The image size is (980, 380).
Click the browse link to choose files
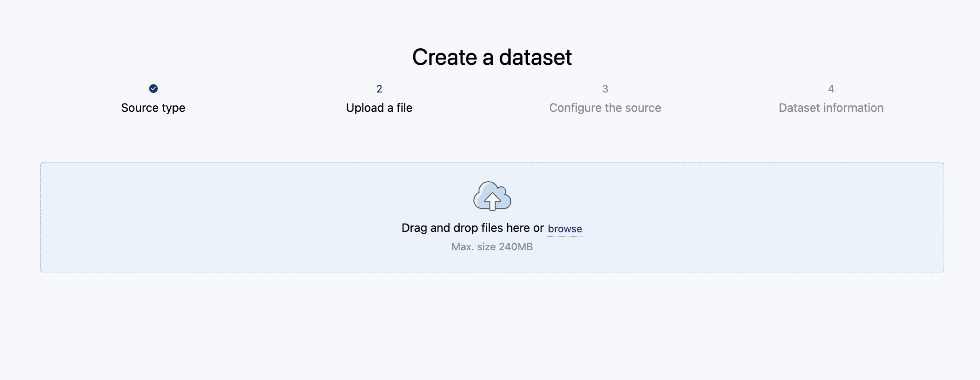565,229
